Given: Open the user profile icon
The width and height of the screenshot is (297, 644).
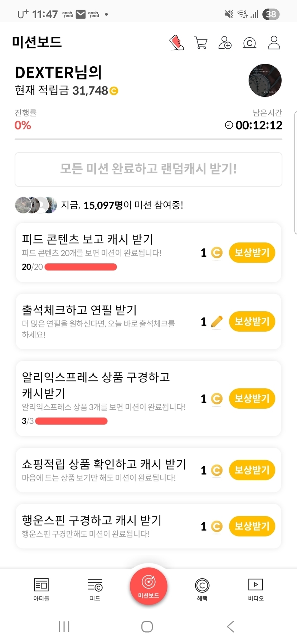Looking at the screenshot, I should tap(274, 43).
